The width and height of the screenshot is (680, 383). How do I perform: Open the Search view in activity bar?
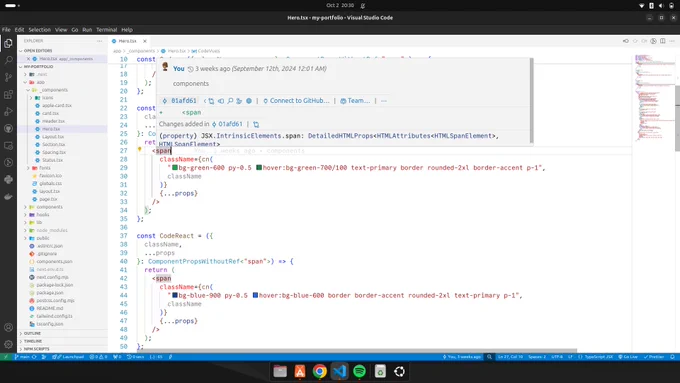pyautogui.click(x=8, y=60)
